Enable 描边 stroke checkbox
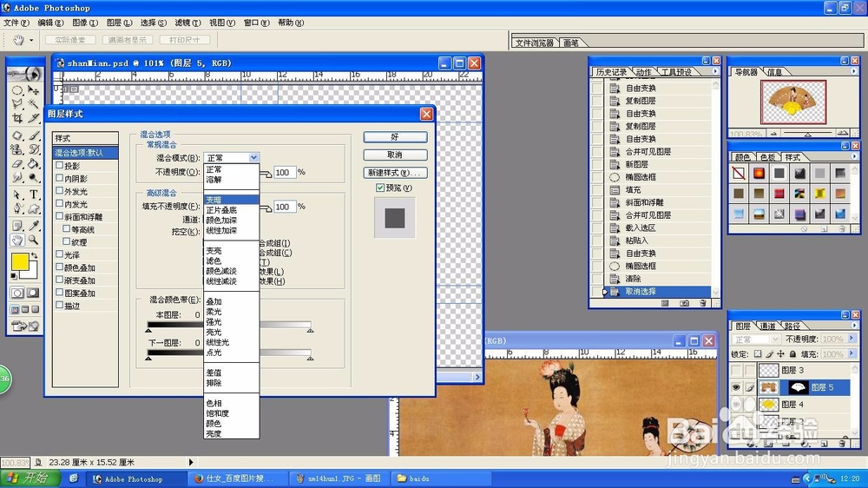The width and height of the screenshot is (868, 488). pos(59,305)
